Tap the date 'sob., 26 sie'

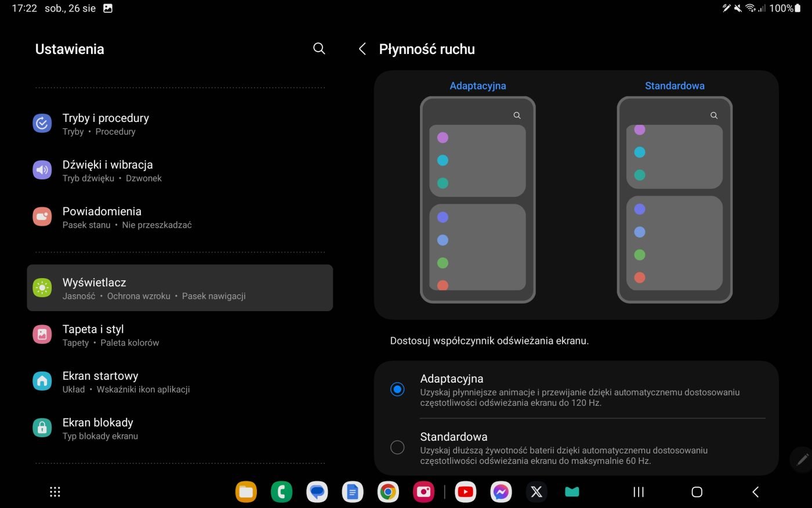pyautogui.click(x=70, y=8)
